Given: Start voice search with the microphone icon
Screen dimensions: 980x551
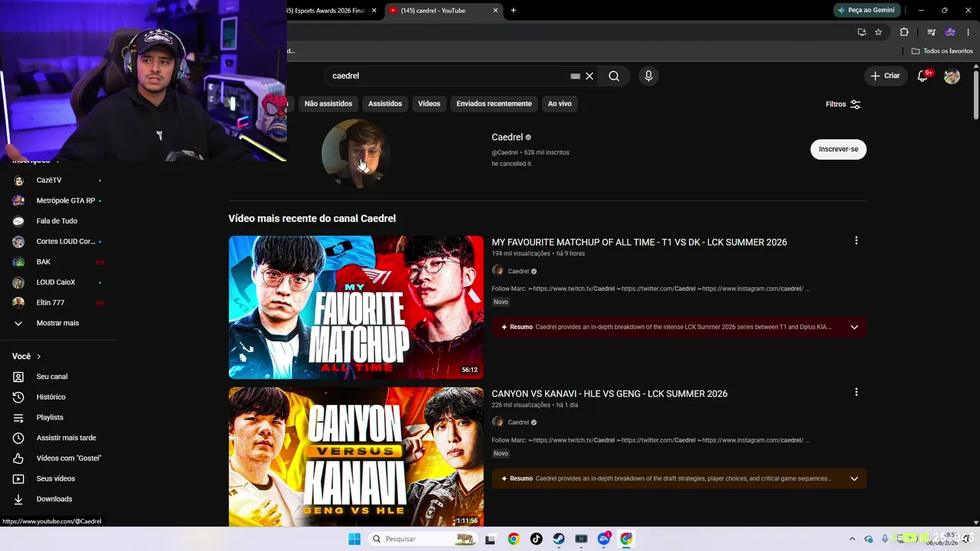Looking at the screenshot, I should (x=648, y=76).
